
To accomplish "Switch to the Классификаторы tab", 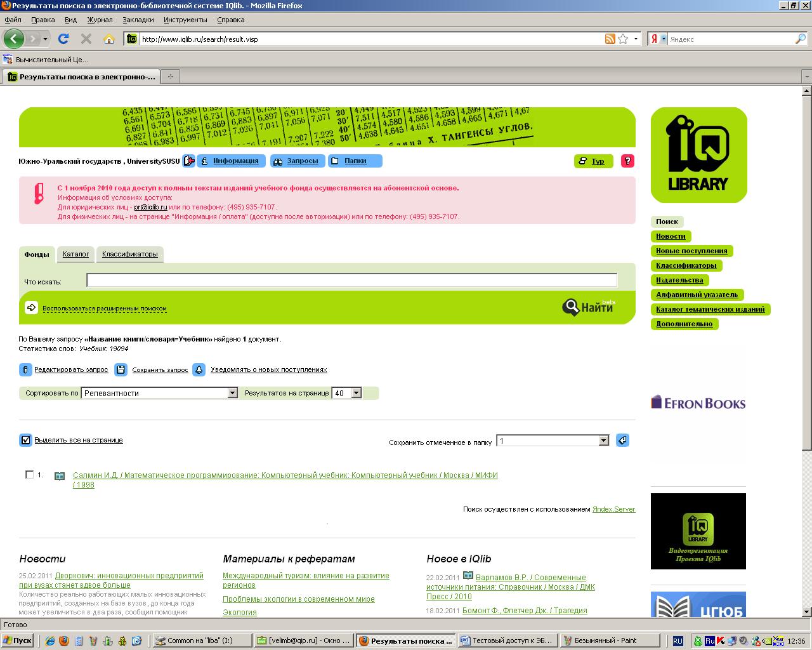I will point(129,254).
